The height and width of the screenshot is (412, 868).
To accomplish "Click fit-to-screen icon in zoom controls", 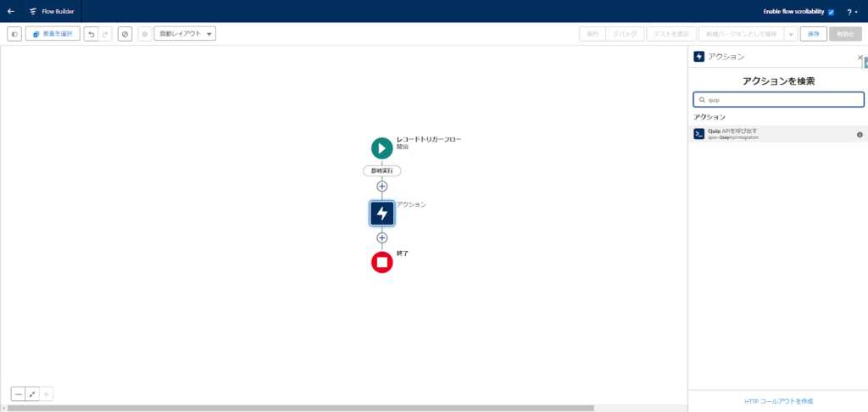I will coord(31,393).
